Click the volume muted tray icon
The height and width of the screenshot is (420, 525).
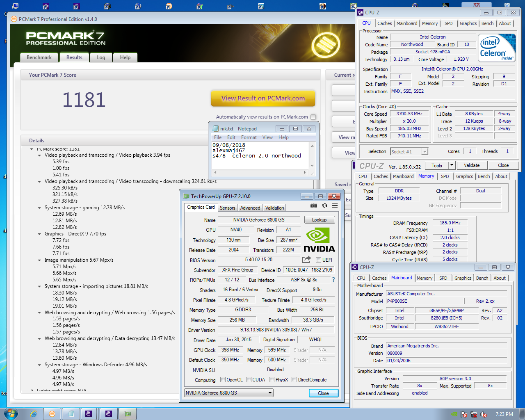(x=484, y=414)
